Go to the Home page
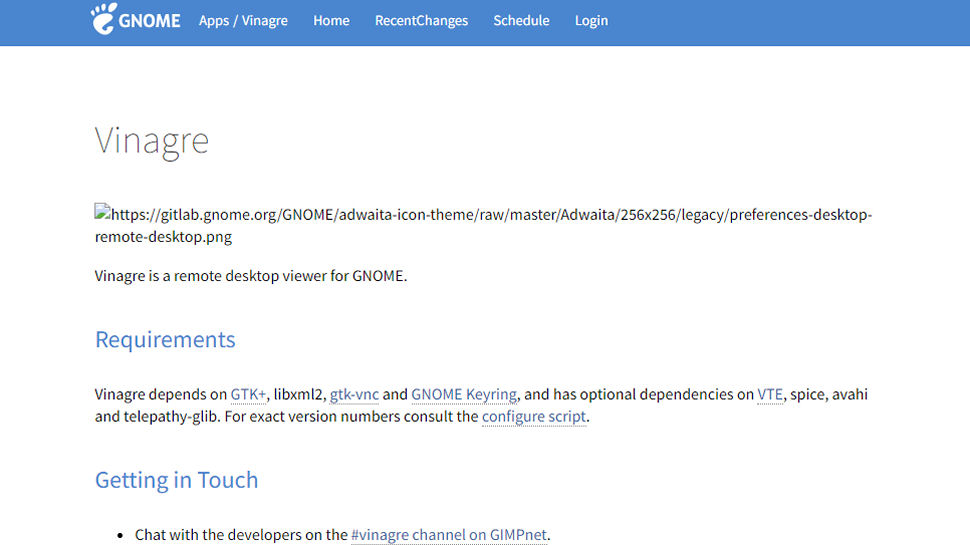Viewport: 970px width, 545px height. pyautogui.click(x=331, y=20)
